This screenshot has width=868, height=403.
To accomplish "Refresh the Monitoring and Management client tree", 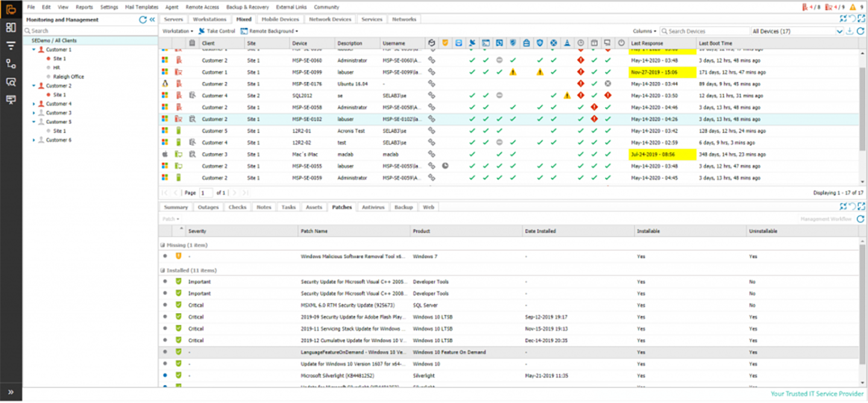I will 143,19.
